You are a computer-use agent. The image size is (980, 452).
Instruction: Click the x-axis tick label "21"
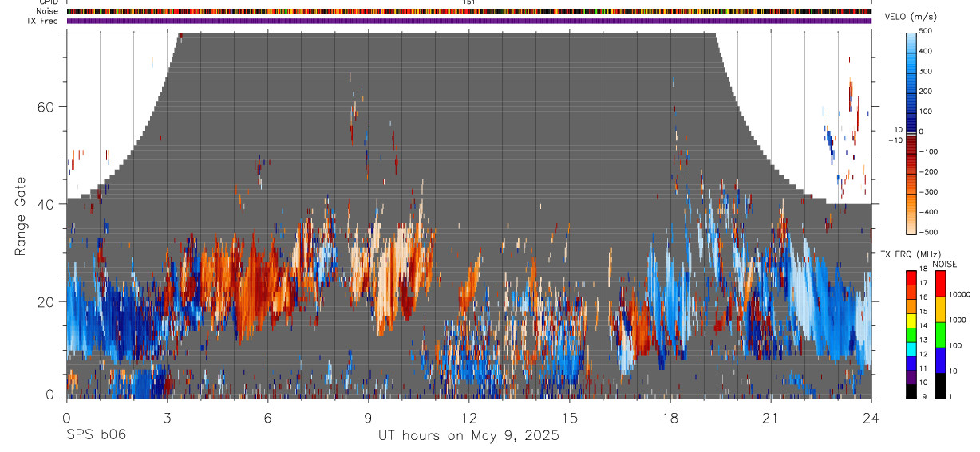(x=770, y=418)
